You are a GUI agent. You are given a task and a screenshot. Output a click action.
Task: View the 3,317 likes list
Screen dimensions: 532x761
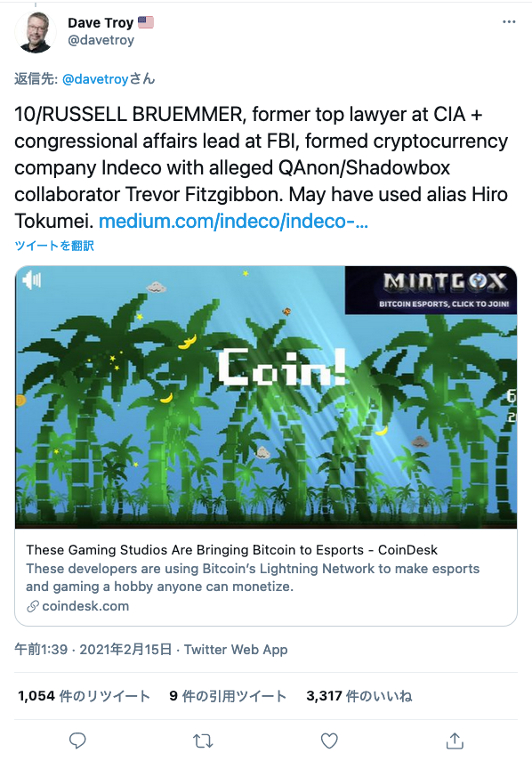click(x=359, y=696)
